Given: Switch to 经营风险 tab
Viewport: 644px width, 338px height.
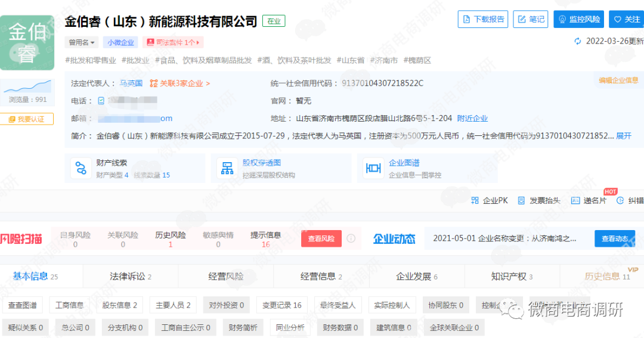Looking at the screenshot, I should pos(226,277).
